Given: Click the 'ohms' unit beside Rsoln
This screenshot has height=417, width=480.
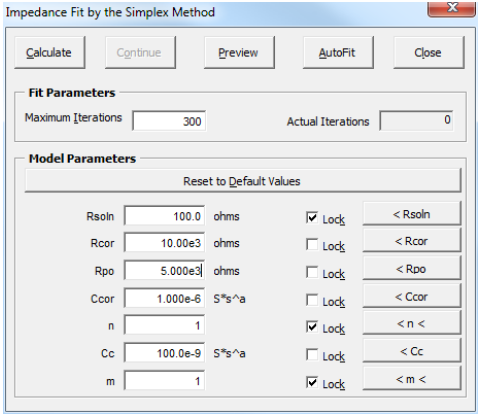Looking at the screenshot, I should tap(227, 216).
